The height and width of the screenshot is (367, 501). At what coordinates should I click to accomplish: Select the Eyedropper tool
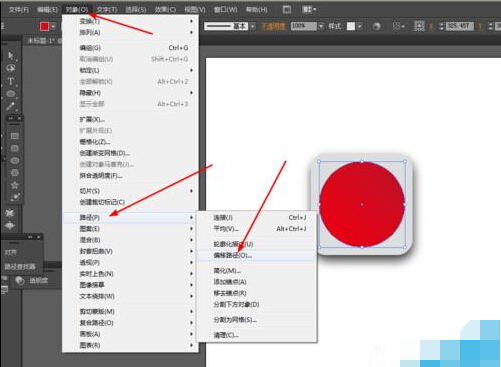pyautogui.click(x=11, y=106)
